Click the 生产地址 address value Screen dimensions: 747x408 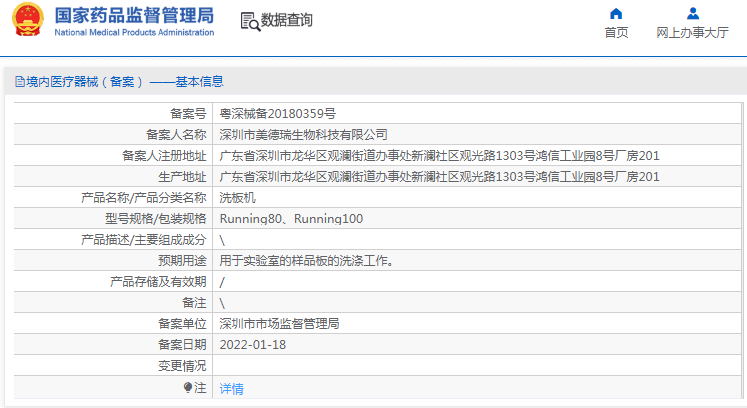click(439, 176)
